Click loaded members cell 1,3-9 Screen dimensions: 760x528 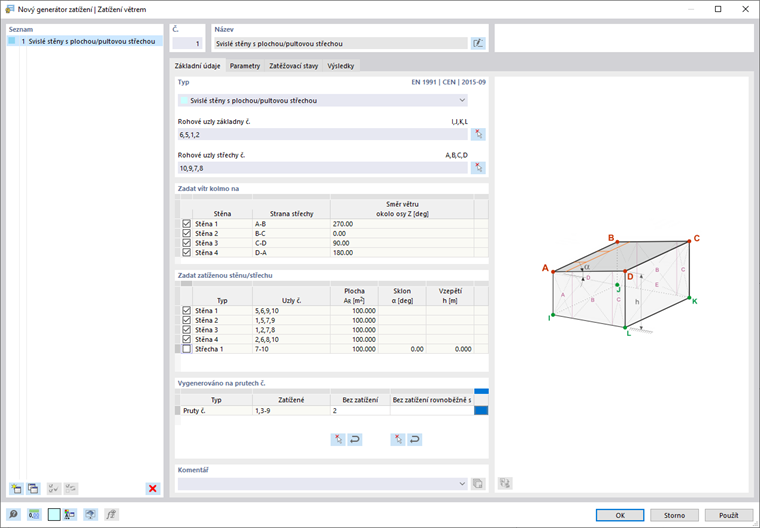tap(291, 411)
